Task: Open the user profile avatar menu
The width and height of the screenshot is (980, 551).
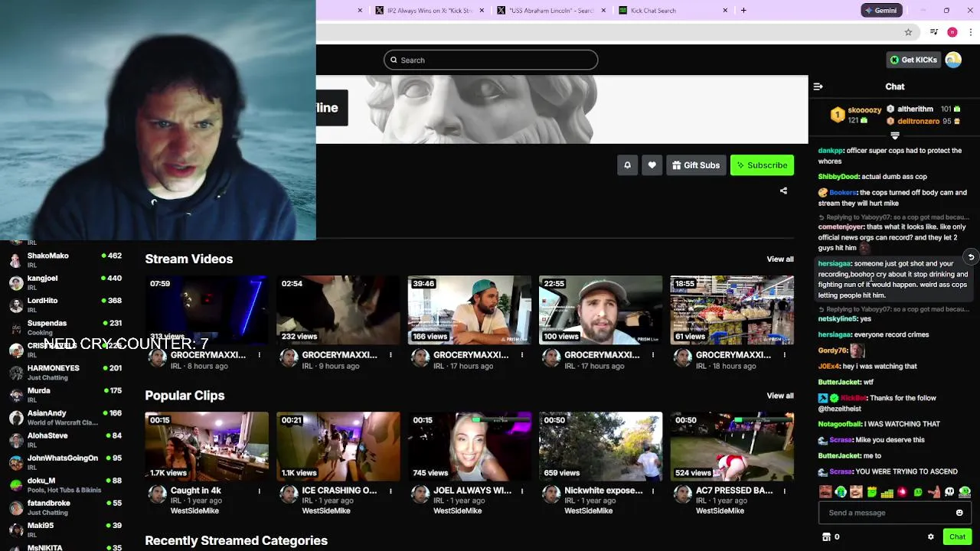Action: pos(953,60)
